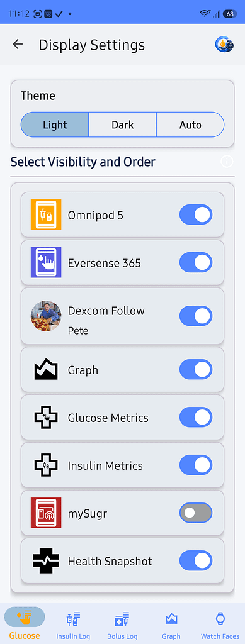The width and height of the screenshot is (245, 644).
Task: Tap the orange Omnipod 5 icon
Action: point(46,214)
